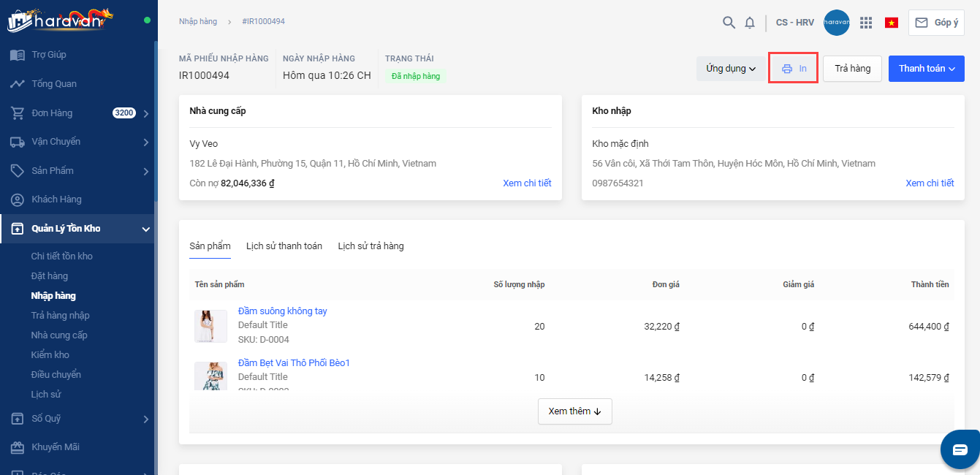Click the haravan account avatar
Image resolution: width=980 pixels, height=475 pixels.
836,23
